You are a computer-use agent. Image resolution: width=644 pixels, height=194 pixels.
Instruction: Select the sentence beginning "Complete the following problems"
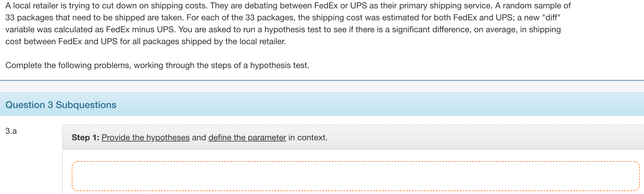[158, 65]
